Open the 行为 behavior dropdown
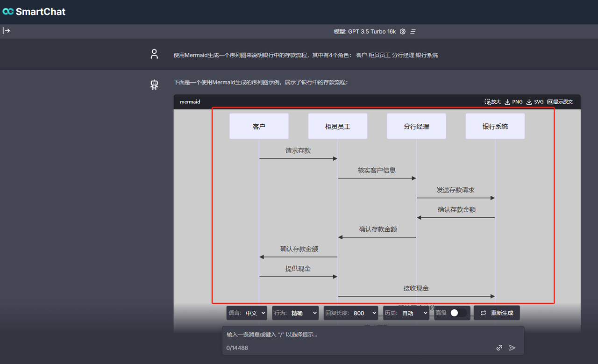The image size is (598, 364). (295, 313)
